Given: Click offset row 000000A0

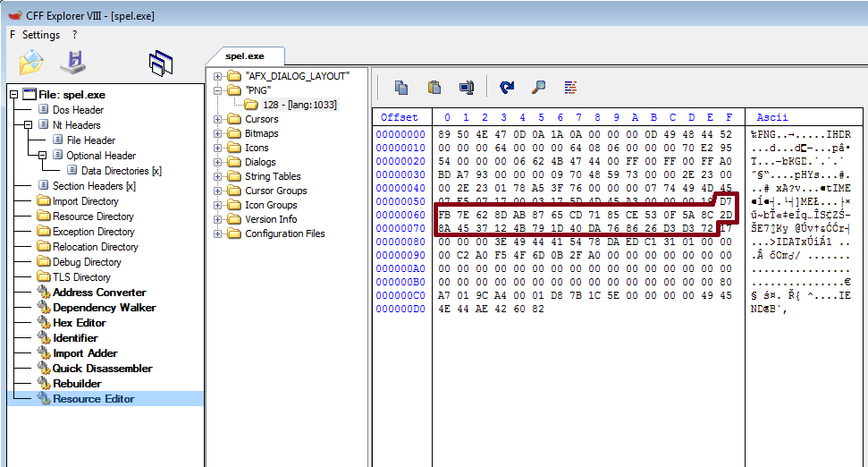Looking at the screenshot, I should tap(400, 268).
